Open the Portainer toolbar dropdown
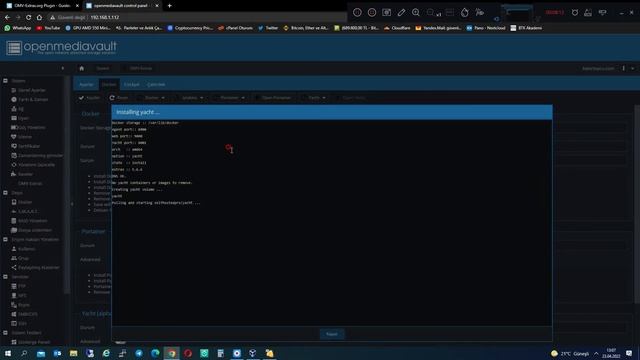 point(230,98)
